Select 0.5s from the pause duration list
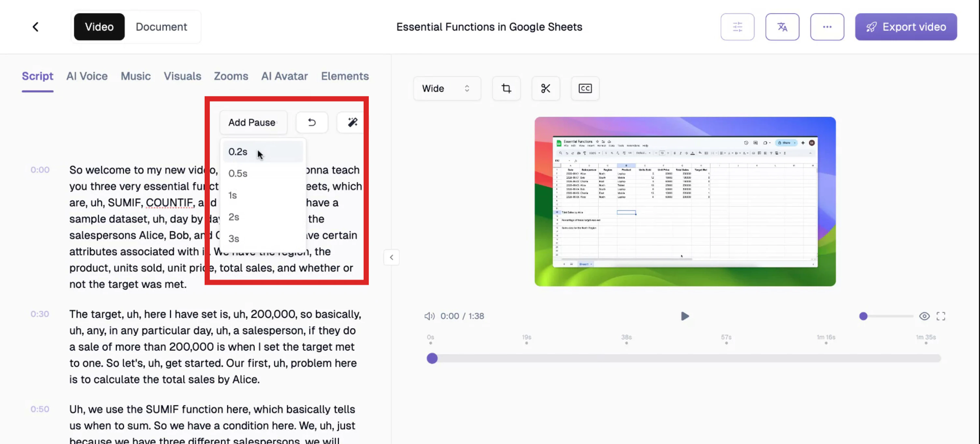 [238, 173]
